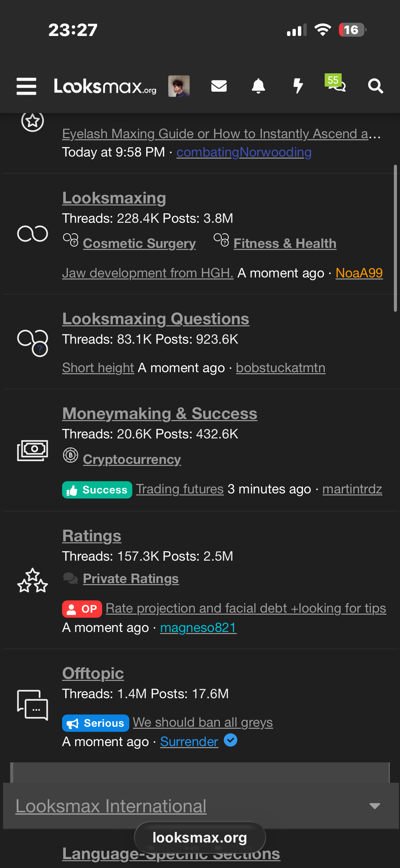The width and height of the screenshot is (400, 868).
Task: Tap the Looksmaxing forum node icon
Action: click(x=33, y=234)
